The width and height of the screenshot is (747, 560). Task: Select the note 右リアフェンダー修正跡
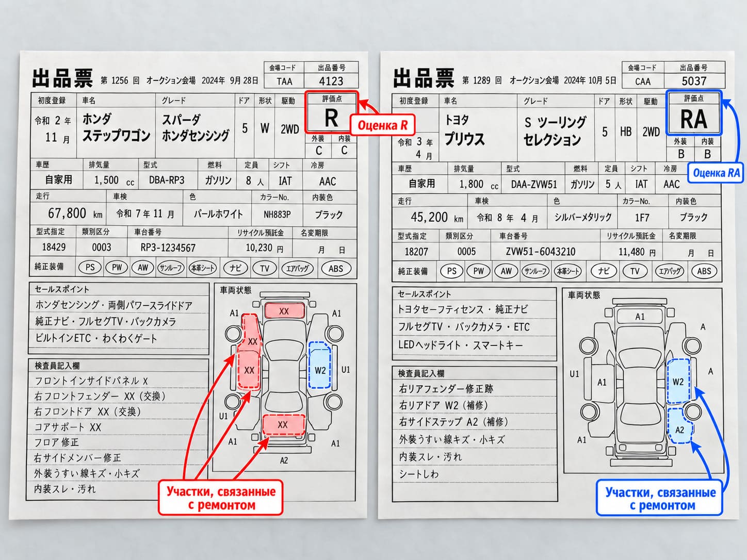(446, 389)
